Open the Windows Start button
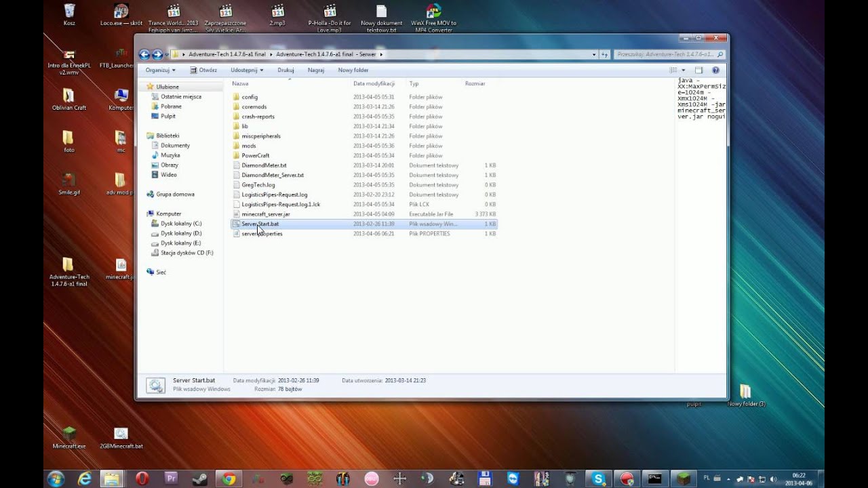This screenshot has width=868, height=488. [56, 479]
